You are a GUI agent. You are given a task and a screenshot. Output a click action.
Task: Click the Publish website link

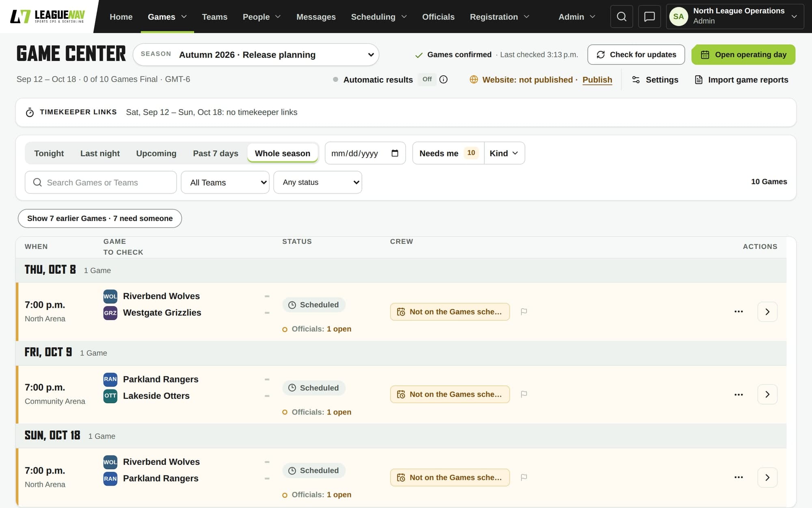597,80
